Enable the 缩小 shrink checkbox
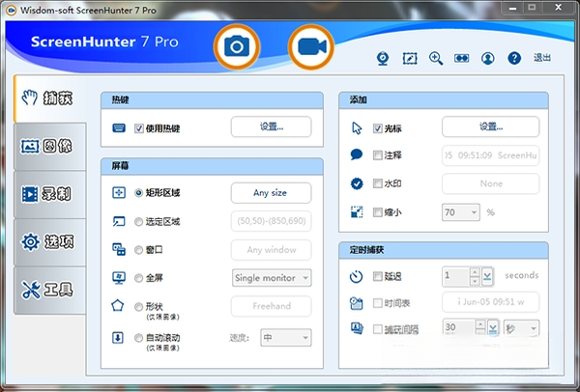The width and height of the screenshot is (580, 392). pyautogui.click(x=378, y=212)
